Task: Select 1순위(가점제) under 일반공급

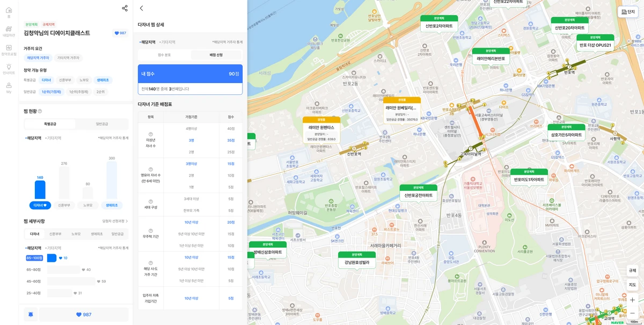Action: [52, 92]
